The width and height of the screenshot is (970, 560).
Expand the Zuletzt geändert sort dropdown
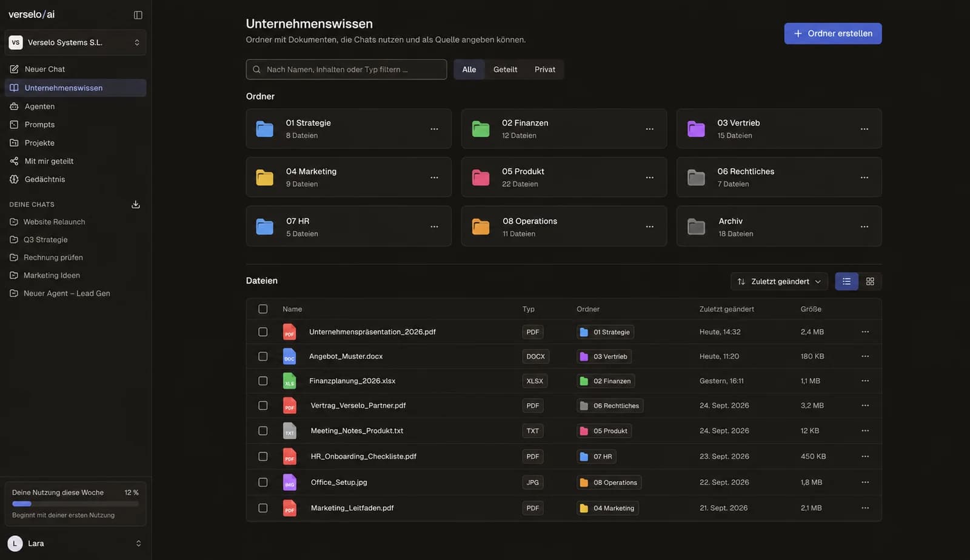779,281
